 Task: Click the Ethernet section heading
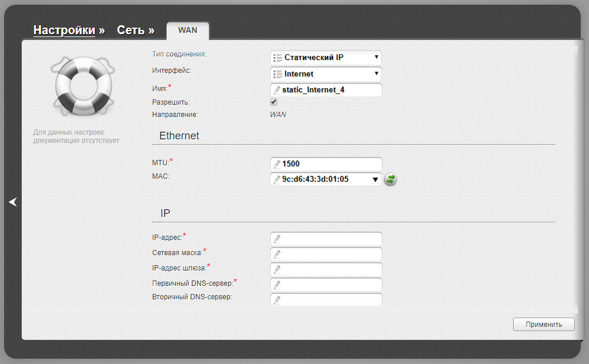point(179,135)
